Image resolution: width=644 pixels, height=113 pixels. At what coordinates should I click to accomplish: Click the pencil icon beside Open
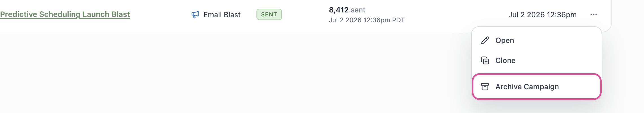(x=485, y=40)
